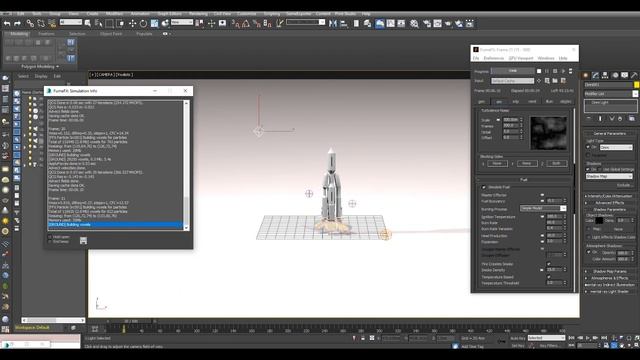Screen dimensions: 640x360
Task: Click the Object Shadows color swatch
Action: coord(599,221)
